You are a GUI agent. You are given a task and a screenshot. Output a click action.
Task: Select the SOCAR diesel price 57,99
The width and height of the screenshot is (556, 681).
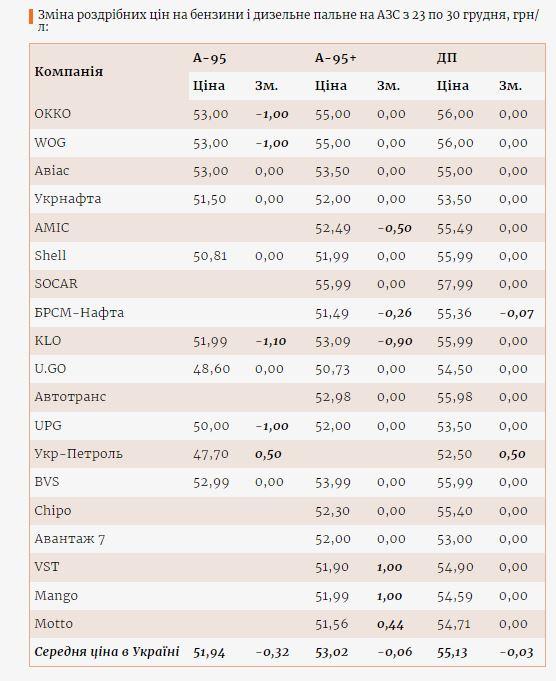click(455, 284)
